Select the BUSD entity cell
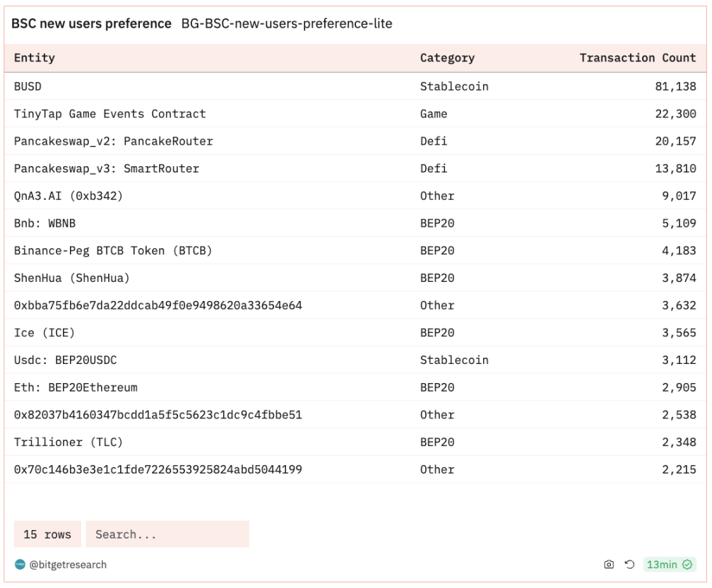This screenshot has height=588, width=712. point(28,86)
